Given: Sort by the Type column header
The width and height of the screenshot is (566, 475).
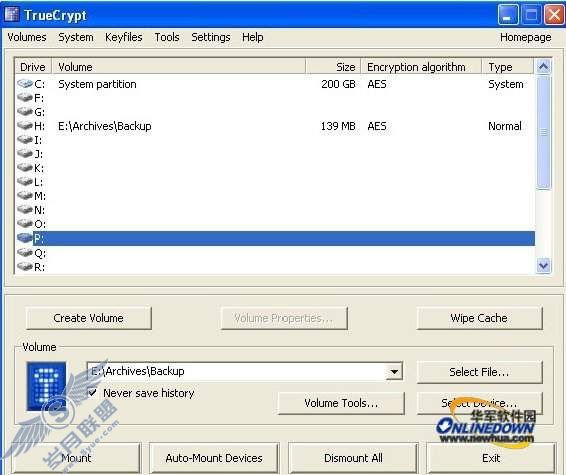Looking at the screenshot, I should (x=508, y=67).
